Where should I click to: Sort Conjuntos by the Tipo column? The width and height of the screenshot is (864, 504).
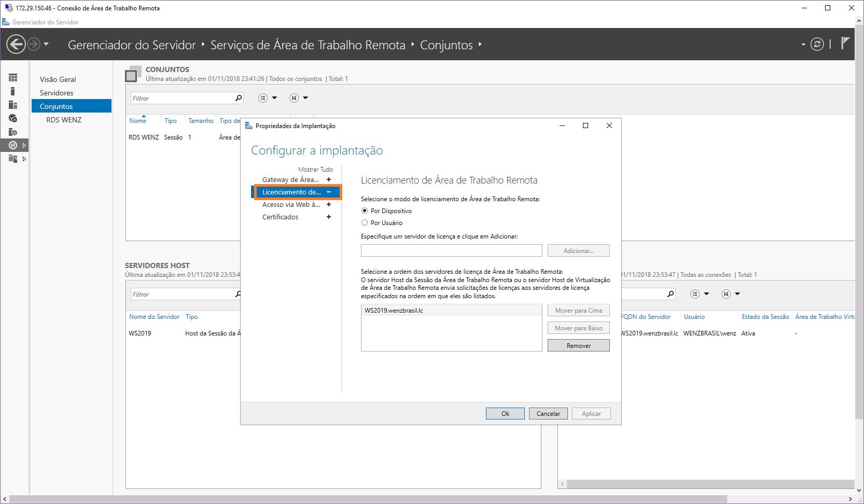[x=171, y=121]
